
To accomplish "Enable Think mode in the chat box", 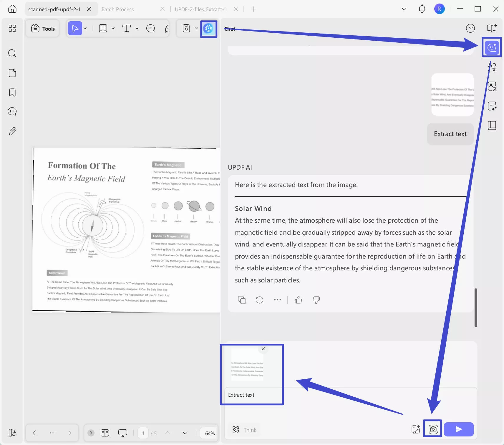I will [244, 429].
